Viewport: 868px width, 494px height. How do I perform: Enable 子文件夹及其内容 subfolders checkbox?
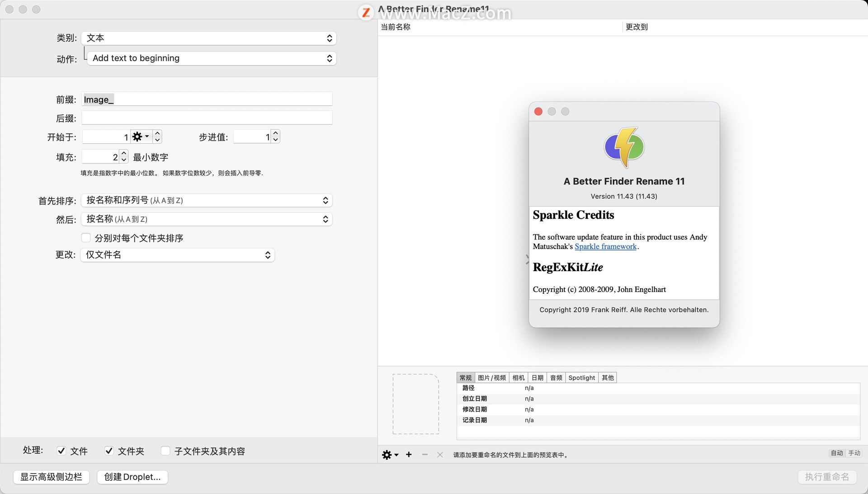click(x=166, y=451)
